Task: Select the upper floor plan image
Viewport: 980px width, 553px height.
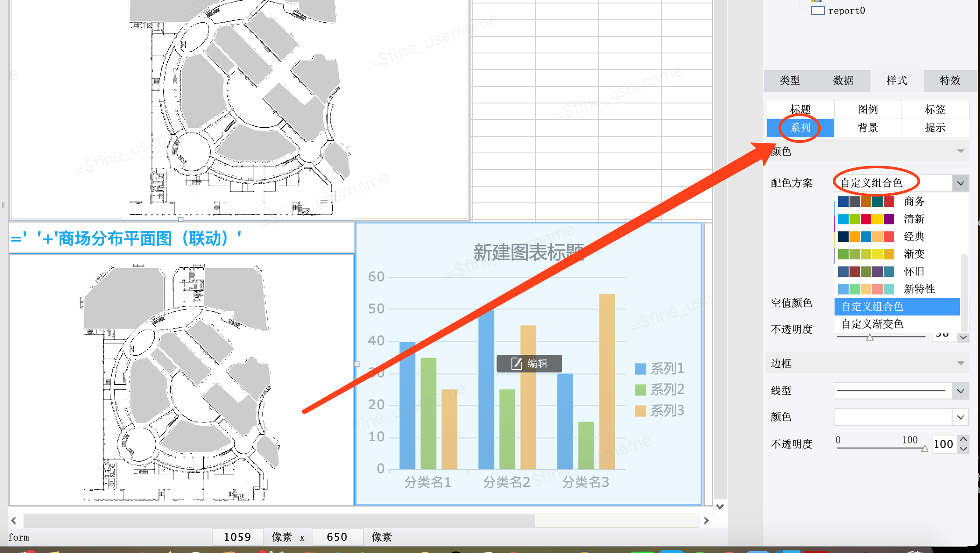Action: click(239, 109)
